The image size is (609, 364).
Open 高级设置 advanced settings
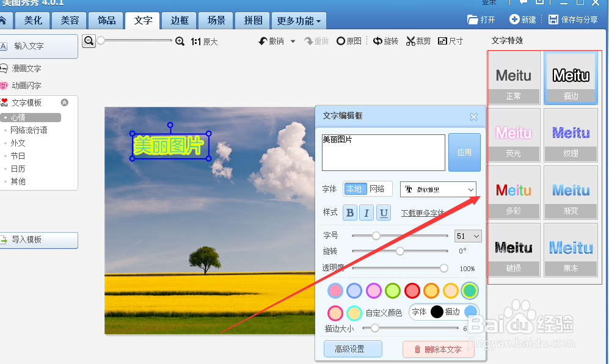pos(352,349)
